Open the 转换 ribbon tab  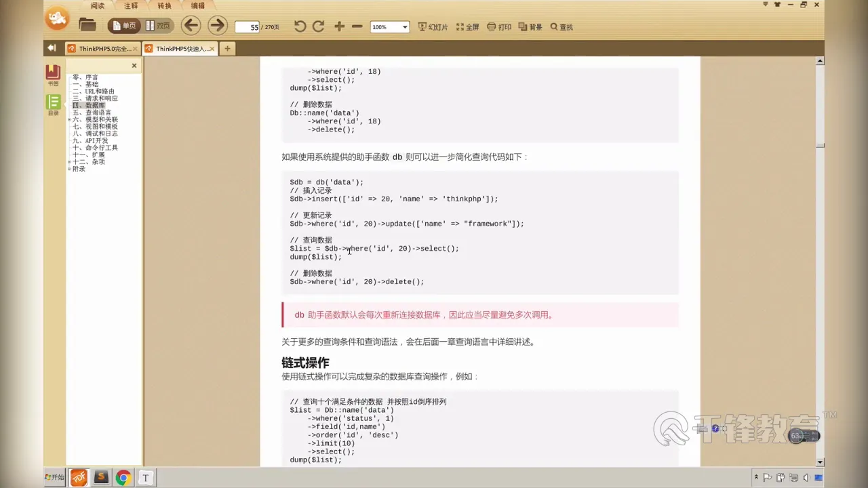(164, 5)
